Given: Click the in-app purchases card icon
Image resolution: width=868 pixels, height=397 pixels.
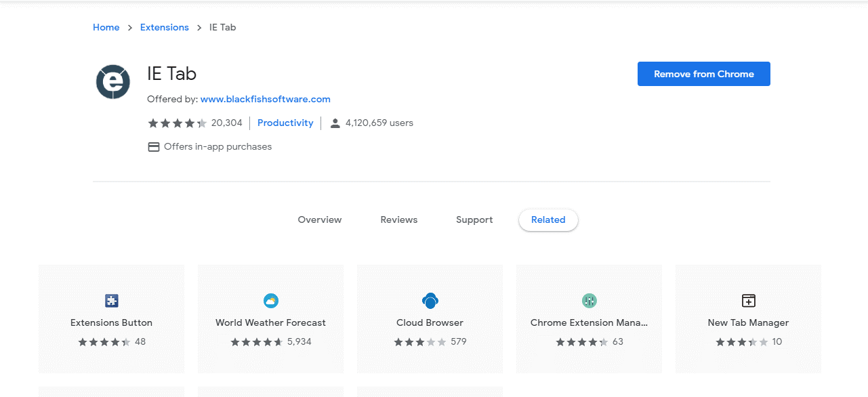Looking at the screenshot, I should tap(154, 147).
